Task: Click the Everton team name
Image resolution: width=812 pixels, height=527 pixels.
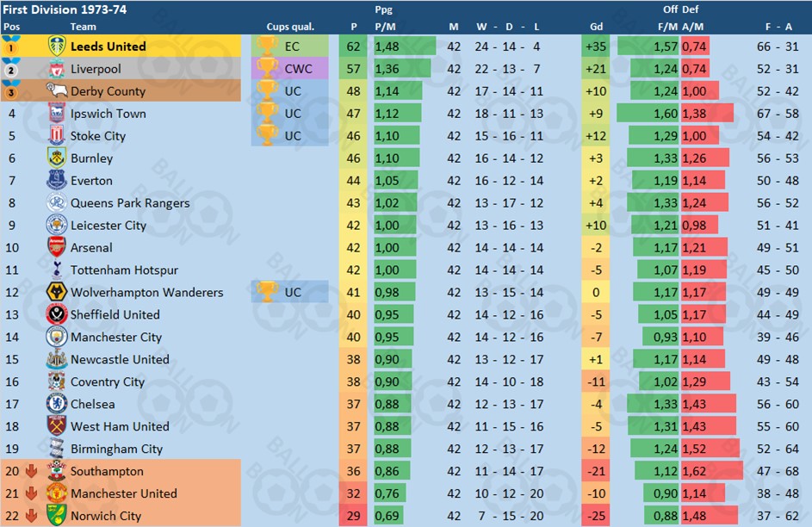Action: point(91,181)
